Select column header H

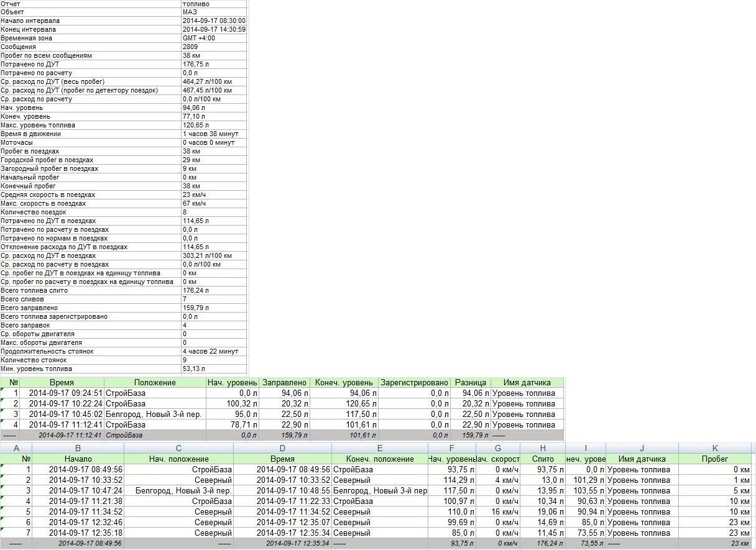(x=543, y=448)
